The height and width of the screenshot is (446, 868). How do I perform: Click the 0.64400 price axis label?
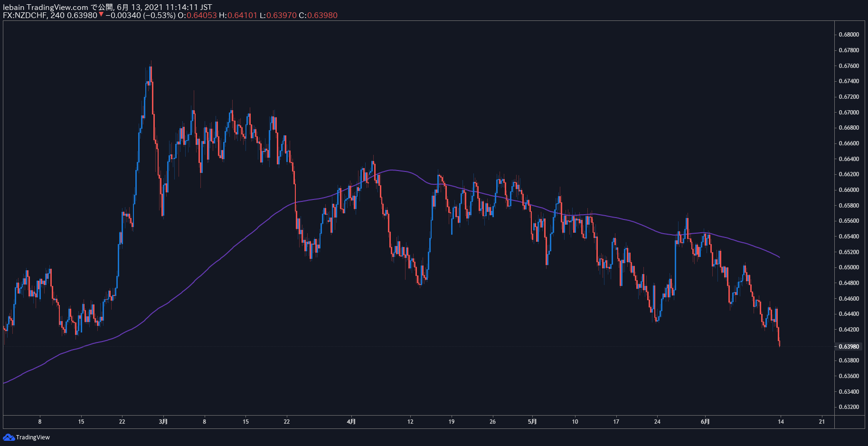849,313
